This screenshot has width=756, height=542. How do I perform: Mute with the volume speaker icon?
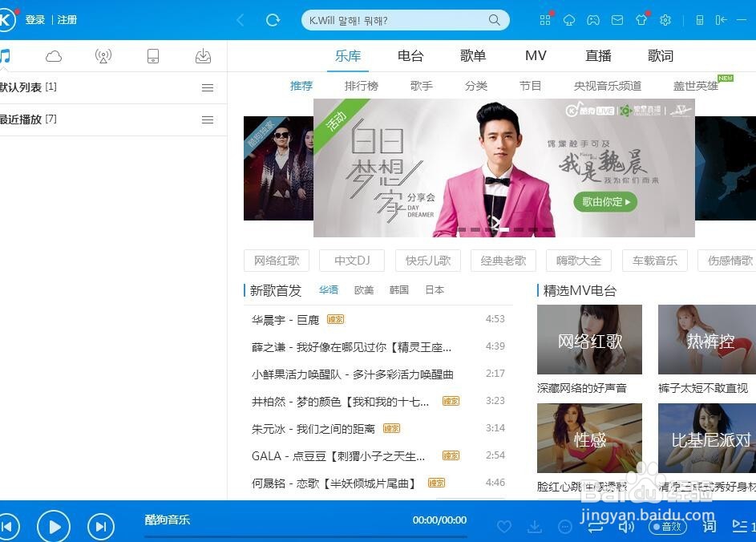click(626, 527)
